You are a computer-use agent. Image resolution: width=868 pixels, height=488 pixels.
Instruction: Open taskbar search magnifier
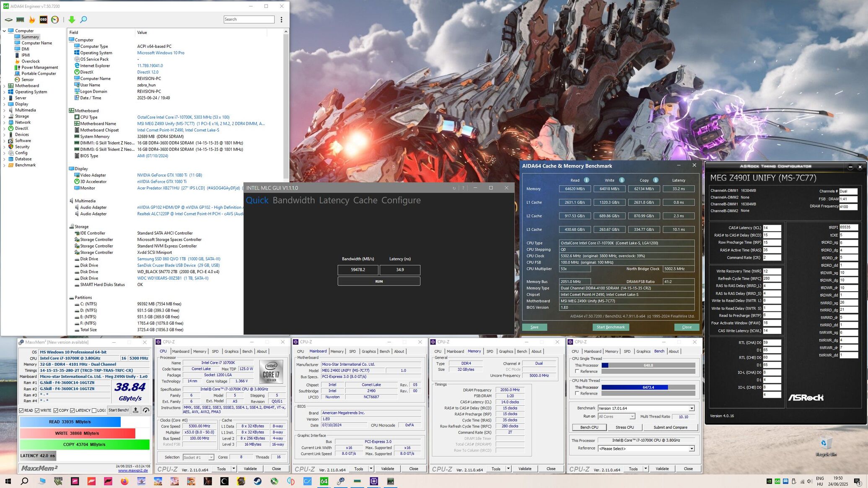click(24, 481)
